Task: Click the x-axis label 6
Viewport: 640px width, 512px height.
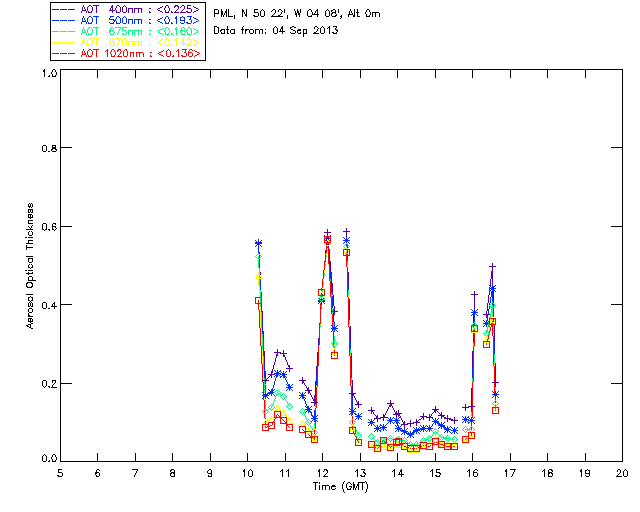Action: [98, 473]
